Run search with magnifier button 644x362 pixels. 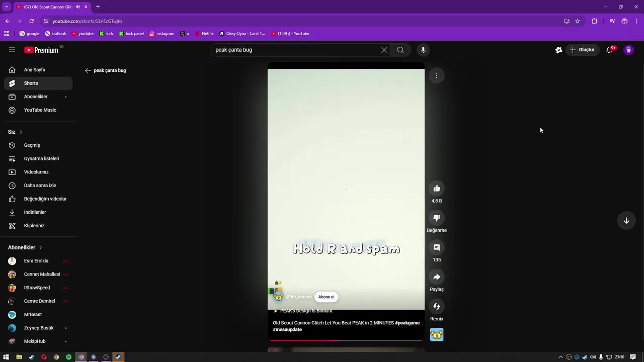click(400, 50)
